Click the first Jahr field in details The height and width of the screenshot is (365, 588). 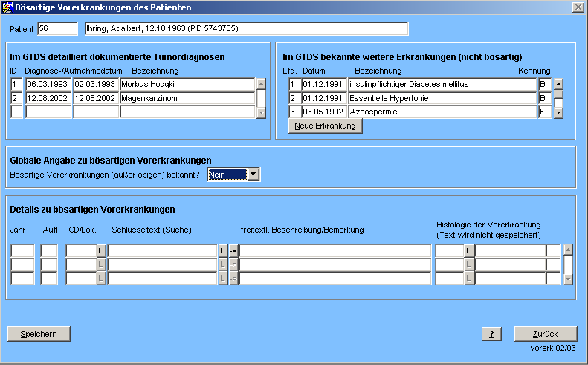point(22,251)
